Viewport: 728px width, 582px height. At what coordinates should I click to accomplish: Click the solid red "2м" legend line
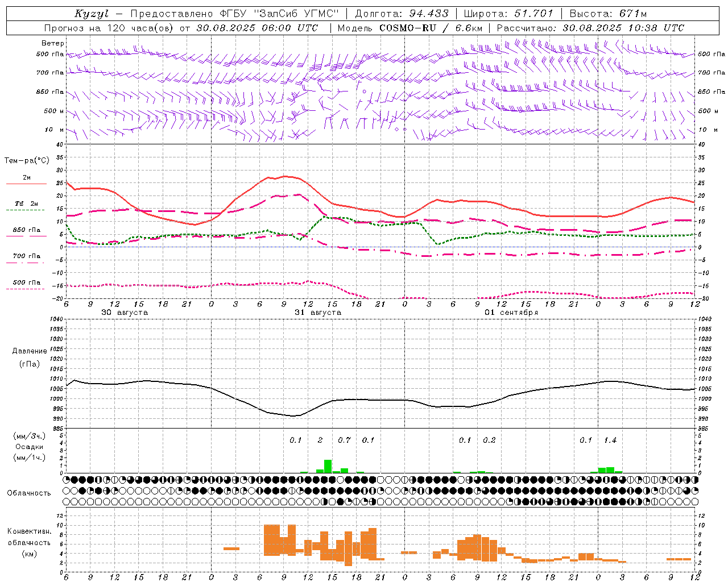click(26, 184)
